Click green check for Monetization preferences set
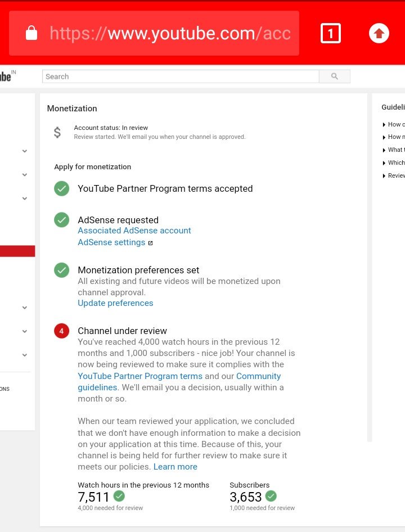Image resolution: width=405 pixels, height=532 pixels. pos(61,270)
